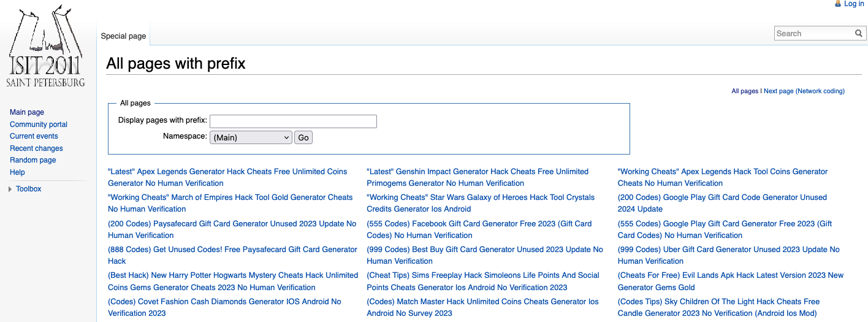Focus the Search input field
Image resolution: width=868 pixels, height=322 pixels.
[x=814, y=34]
